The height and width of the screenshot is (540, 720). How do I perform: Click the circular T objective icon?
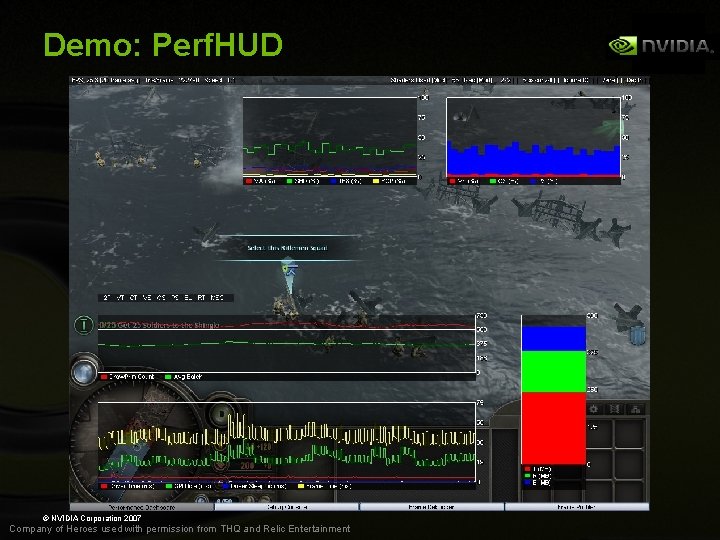(84, 325)
